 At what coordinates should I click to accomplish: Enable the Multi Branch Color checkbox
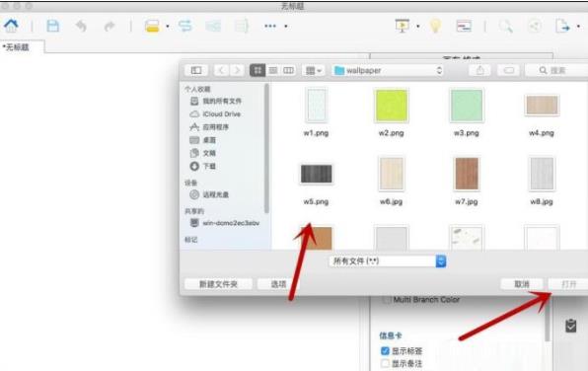tap(387, 300)
